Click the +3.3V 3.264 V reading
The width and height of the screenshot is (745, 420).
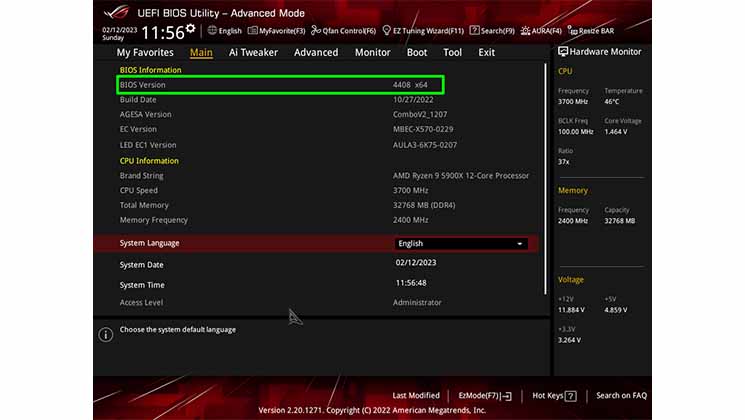click(569, 340)
